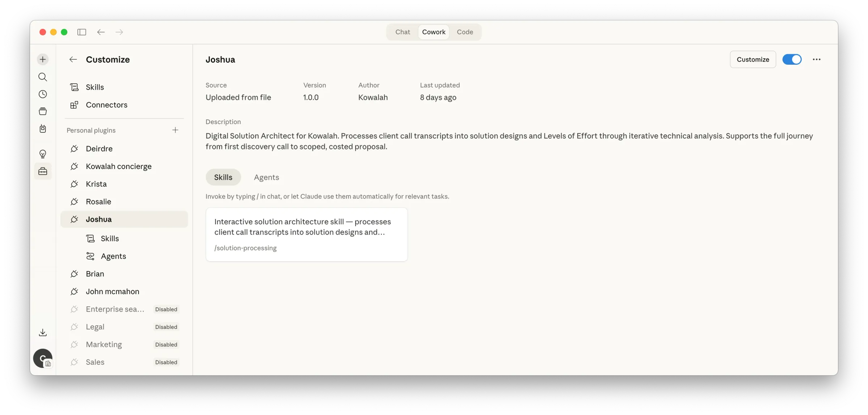868x415 pixels.
Task: Open ideas via the lightbulb icon
Action: click(43, 154)
